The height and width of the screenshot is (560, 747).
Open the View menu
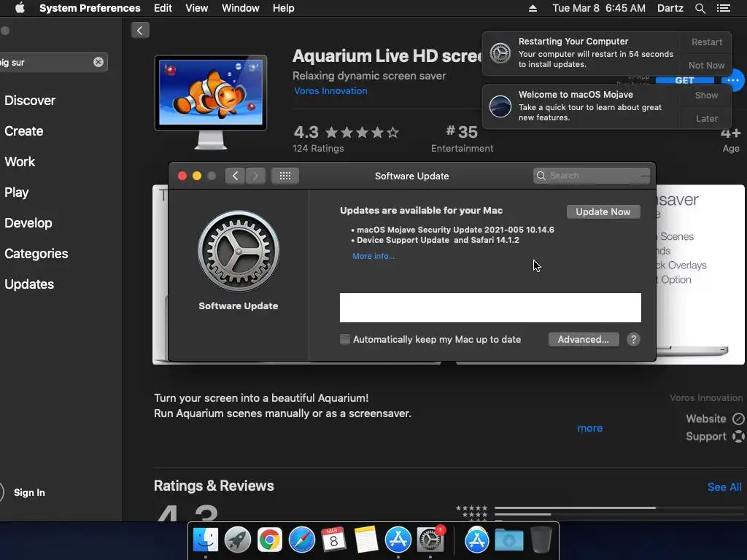[197, 8]
